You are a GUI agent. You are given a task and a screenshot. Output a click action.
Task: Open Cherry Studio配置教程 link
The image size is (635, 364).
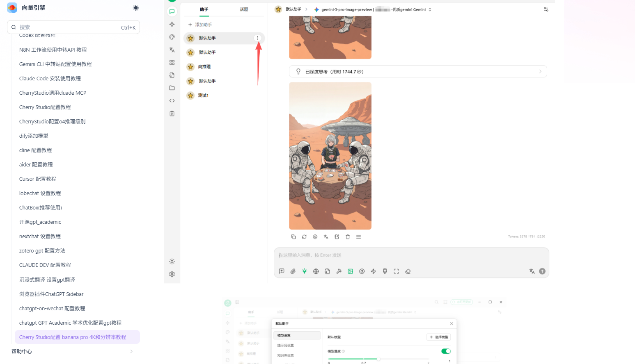[45, 107]
